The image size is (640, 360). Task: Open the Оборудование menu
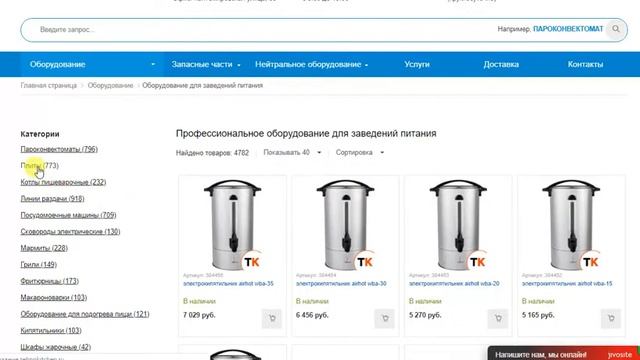(x=92, y=64)
